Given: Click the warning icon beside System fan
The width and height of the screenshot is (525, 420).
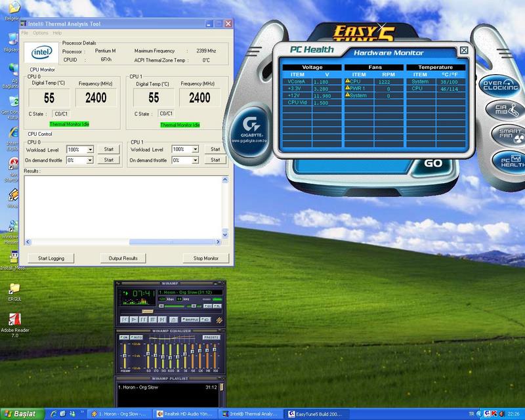Looking at the screenshot, I should pyautogui.click(x=348, y=95).
